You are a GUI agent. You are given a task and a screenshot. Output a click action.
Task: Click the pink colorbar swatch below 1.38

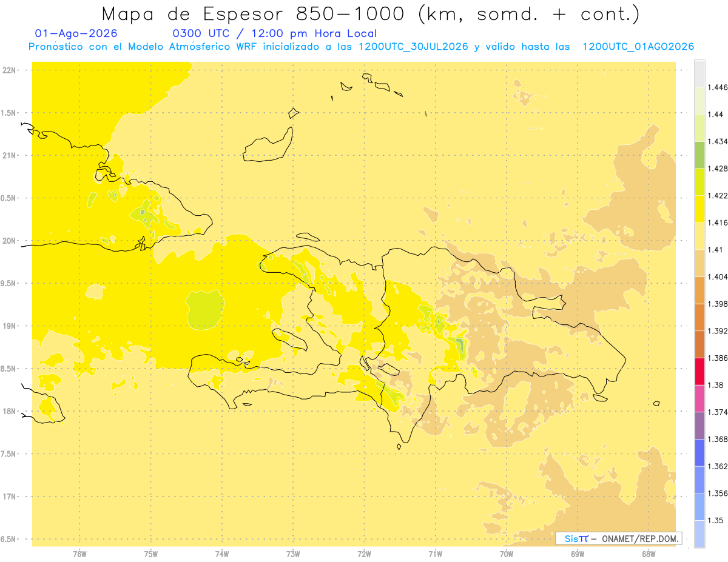point(699,398)
